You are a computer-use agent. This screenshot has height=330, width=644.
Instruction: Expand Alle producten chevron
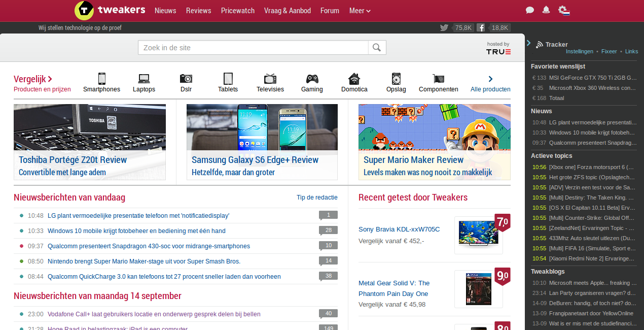tap(490, 79)
